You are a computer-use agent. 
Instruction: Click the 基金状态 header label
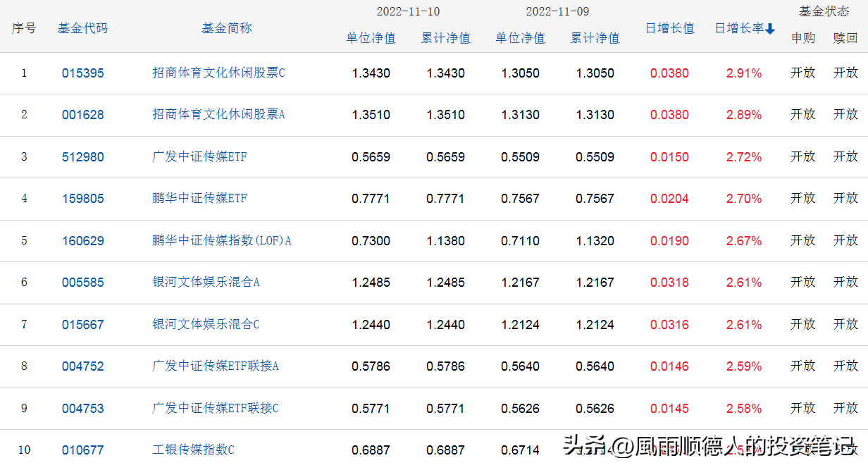pyautogui.click(x=824, y=11)
